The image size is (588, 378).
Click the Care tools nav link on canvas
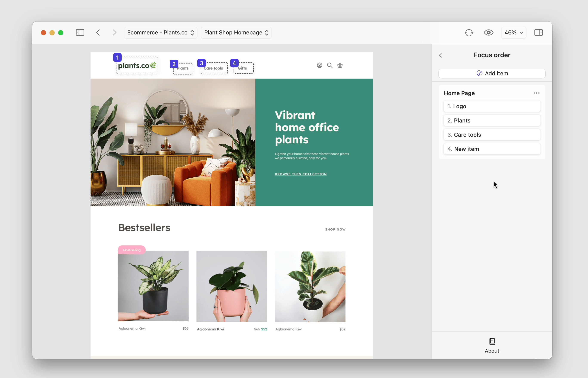tap(214, 68)
